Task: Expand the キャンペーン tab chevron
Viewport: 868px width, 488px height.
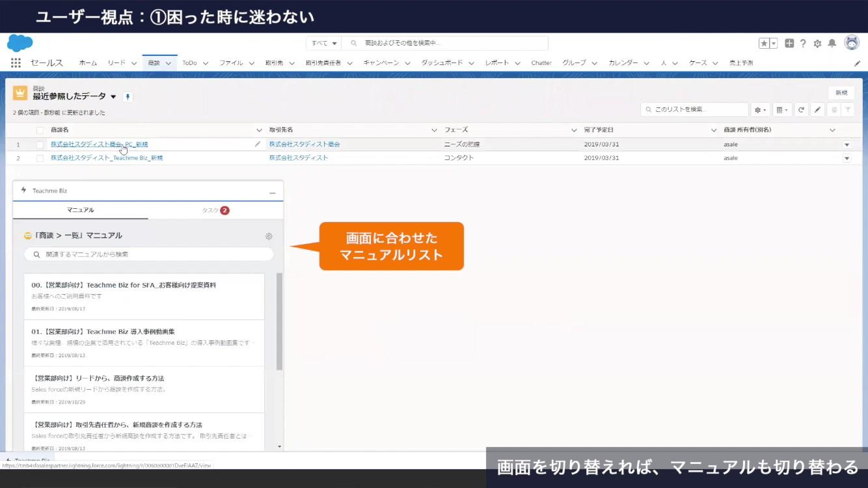Action: [x=408, y=64]
